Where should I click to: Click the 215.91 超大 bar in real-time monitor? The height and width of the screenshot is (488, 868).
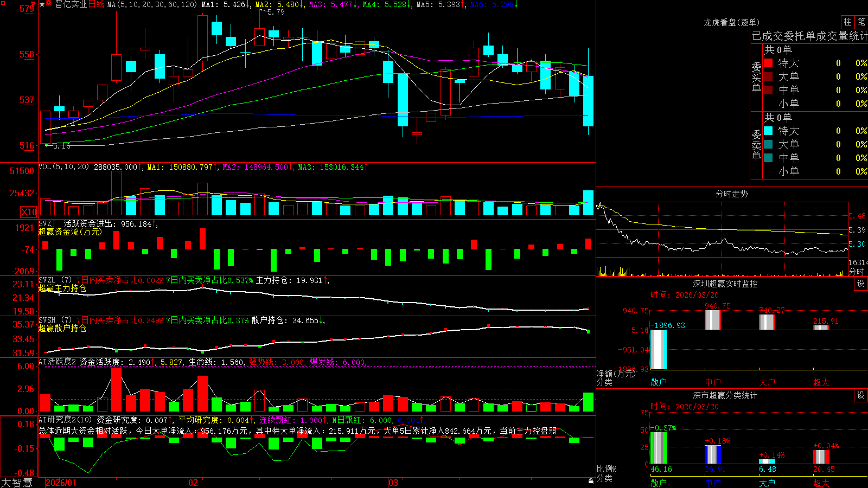pyautogui.click(x=821, y=328)
